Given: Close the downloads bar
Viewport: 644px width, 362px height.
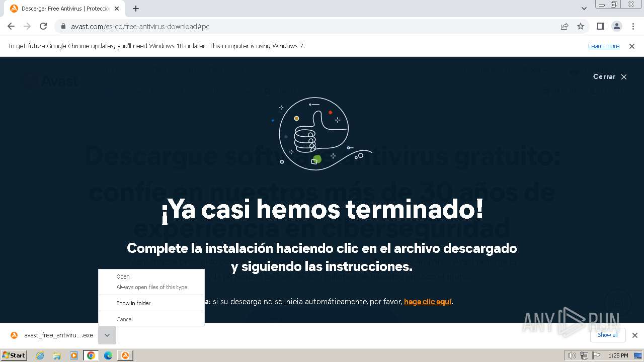Looking at the screenshot, I should (x=635, y=335).
